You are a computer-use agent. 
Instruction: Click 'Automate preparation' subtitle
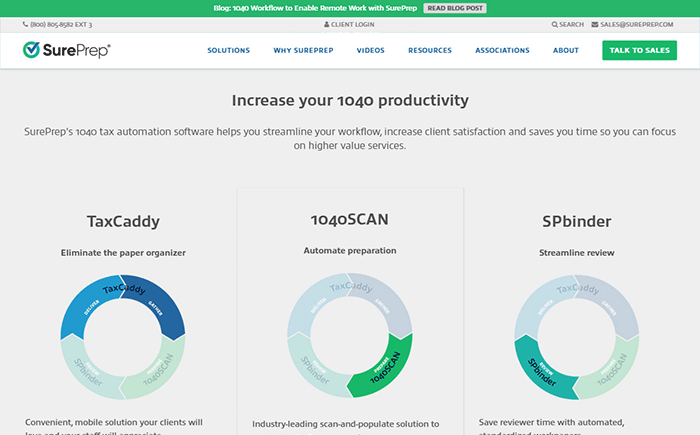tap(350, 251)
